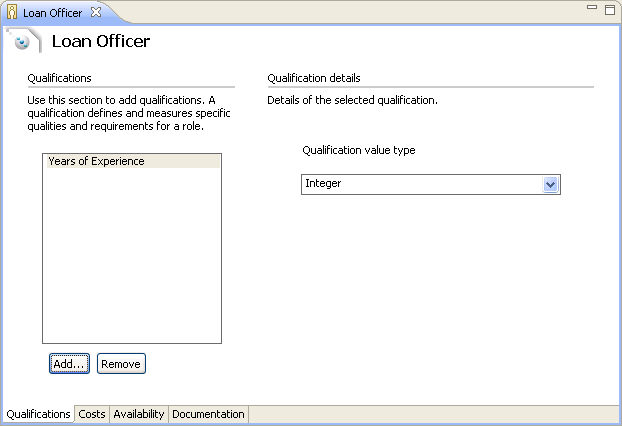Open the Availability tab
Screen dimensions: 622x426
coord(139,414)
